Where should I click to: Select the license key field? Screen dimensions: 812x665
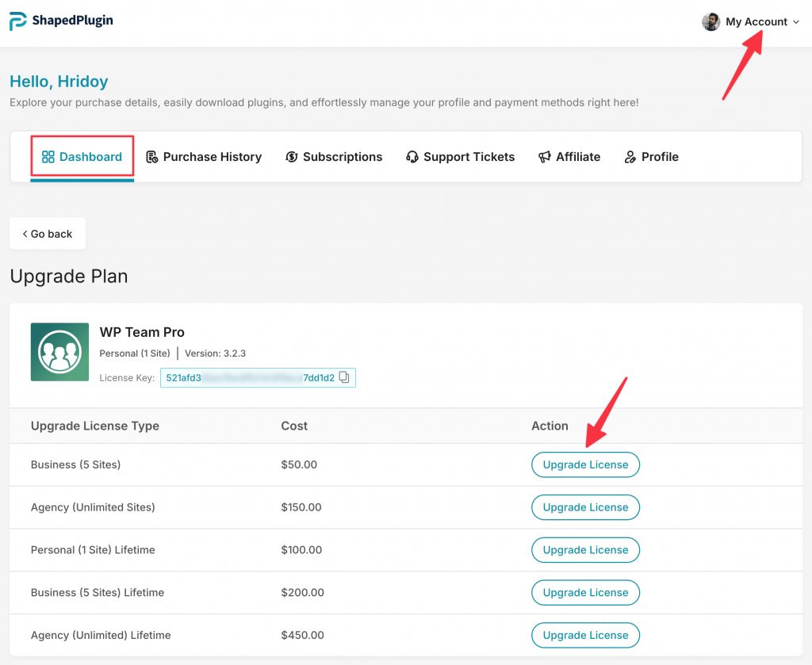coord(258,378)
